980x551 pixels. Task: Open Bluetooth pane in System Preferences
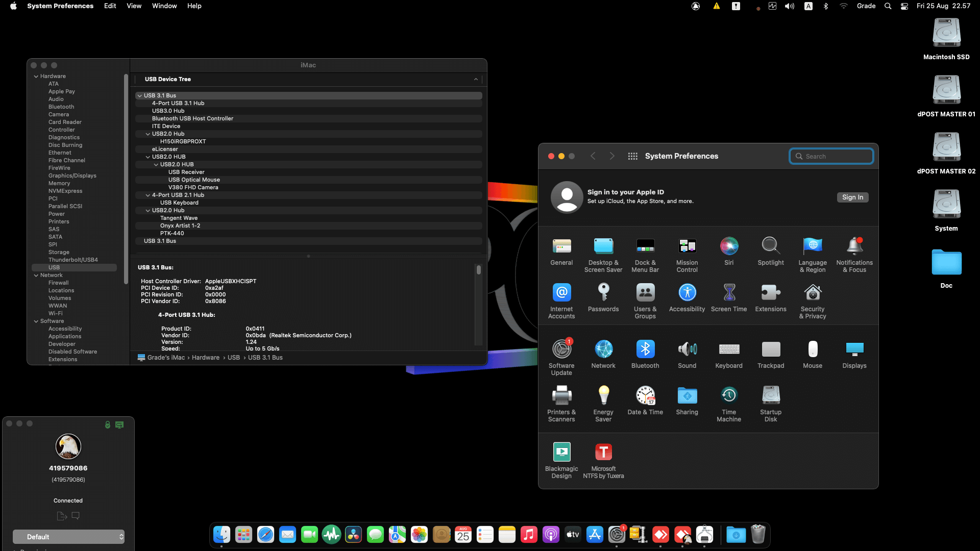tap(645, 355)
